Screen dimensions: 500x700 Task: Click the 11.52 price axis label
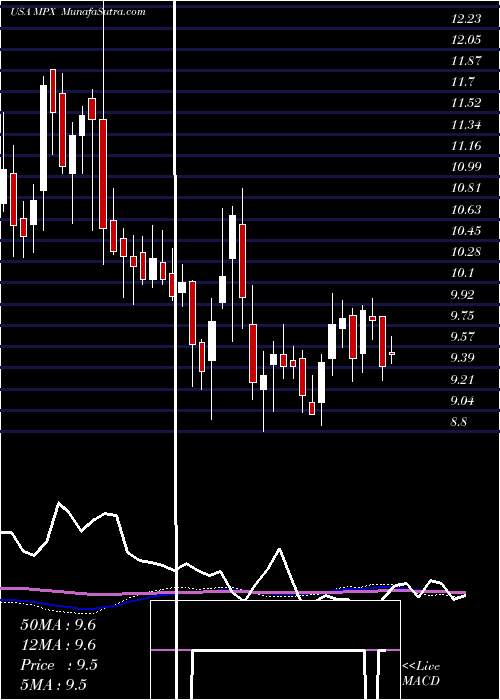coord(466,103)
